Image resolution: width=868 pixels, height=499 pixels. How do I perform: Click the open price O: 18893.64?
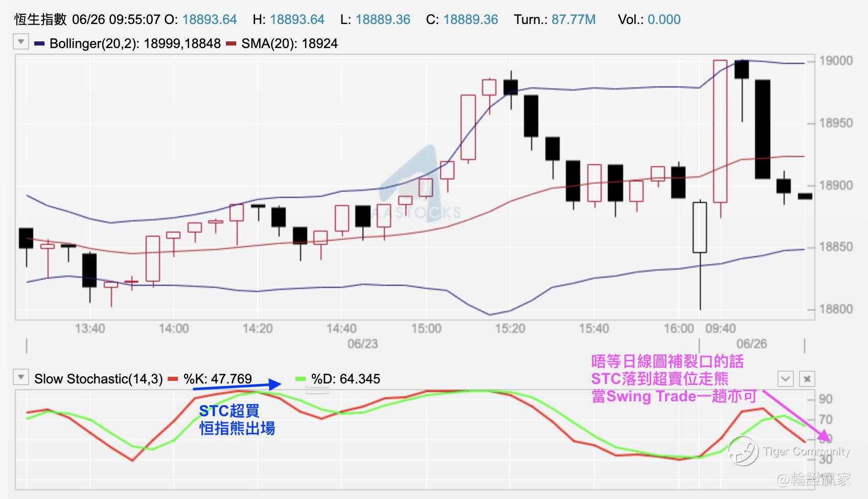coord(200,20)
